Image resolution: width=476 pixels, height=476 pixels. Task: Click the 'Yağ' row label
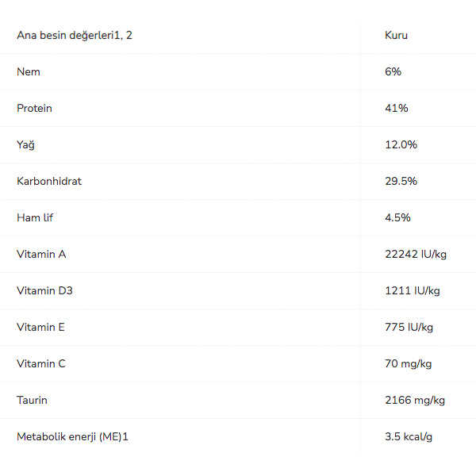(26, 144)
